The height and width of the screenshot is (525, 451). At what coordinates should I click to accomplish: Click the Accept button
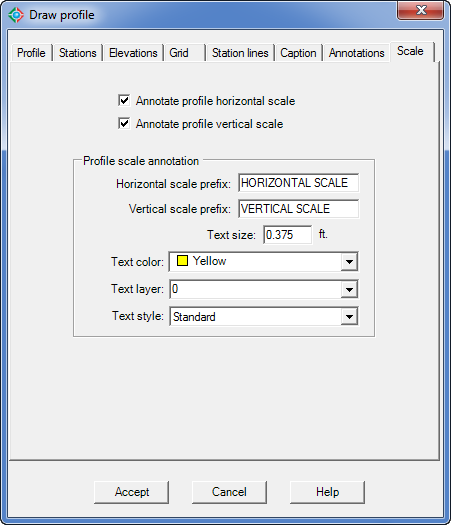[132, 492]
